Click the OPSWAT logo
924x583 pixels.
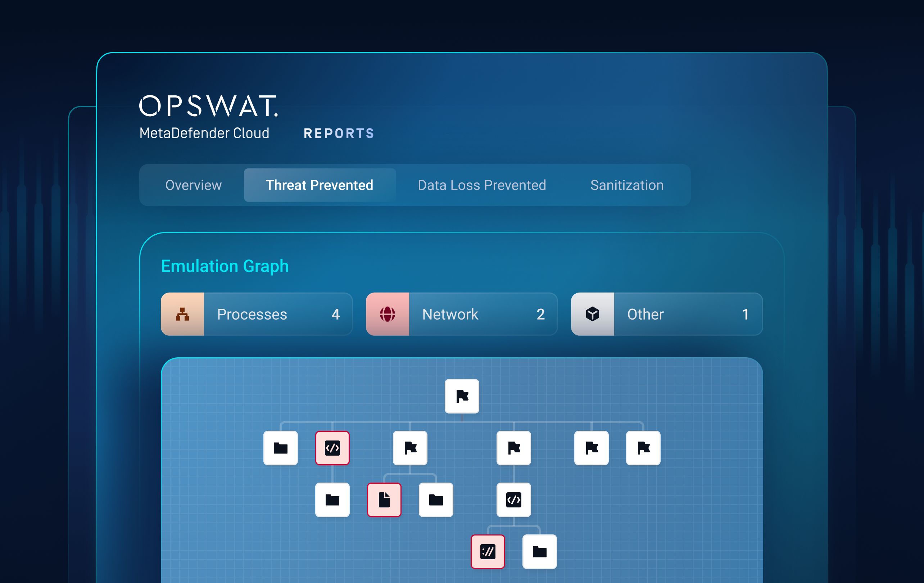(x=208, y=106)
